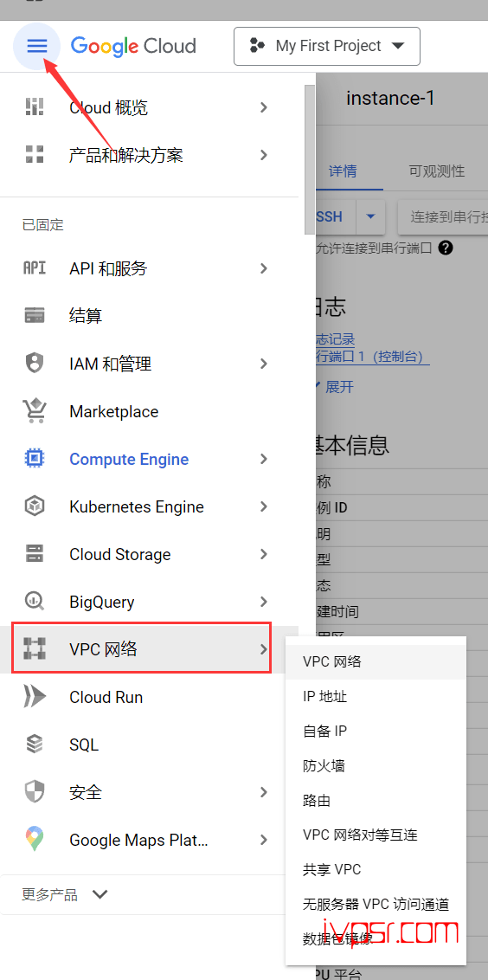
Task: Open Marketplace shopping cart icon
Action: (35, 410)
